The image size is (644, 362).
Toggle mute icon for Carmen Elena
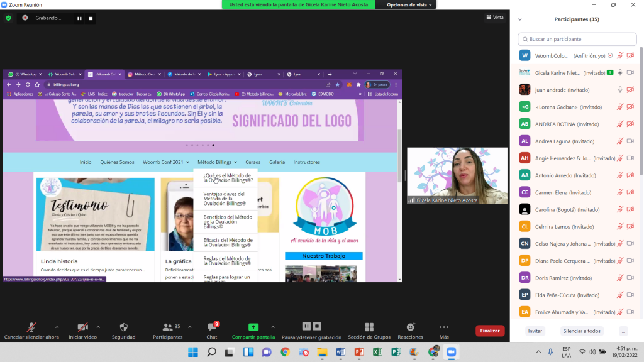point(620,192)
